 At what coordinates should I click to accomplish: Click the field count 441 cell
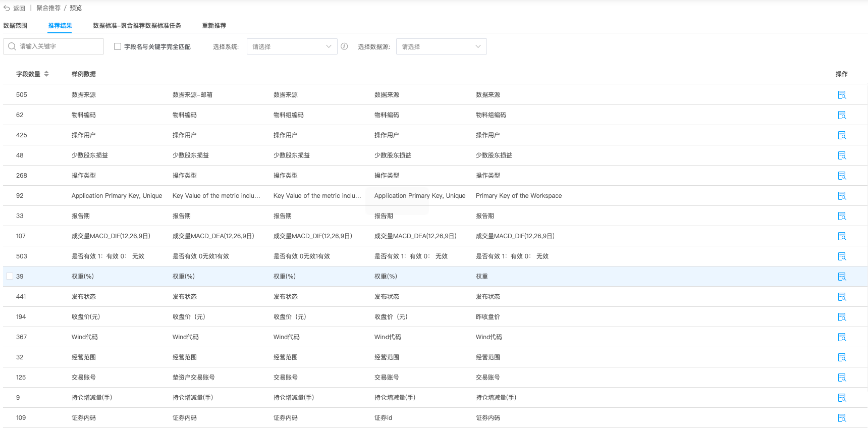21,297
